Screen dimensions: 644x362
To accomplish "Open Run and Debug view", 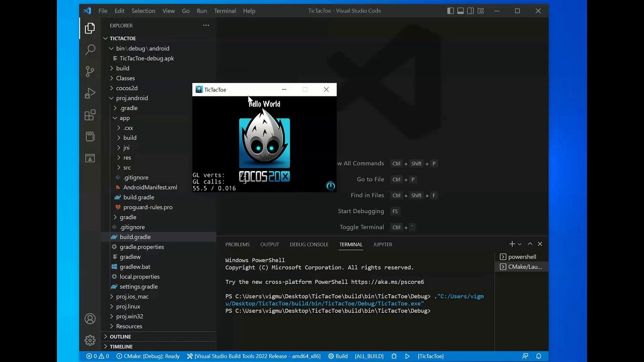I will [x=90, y=94].
